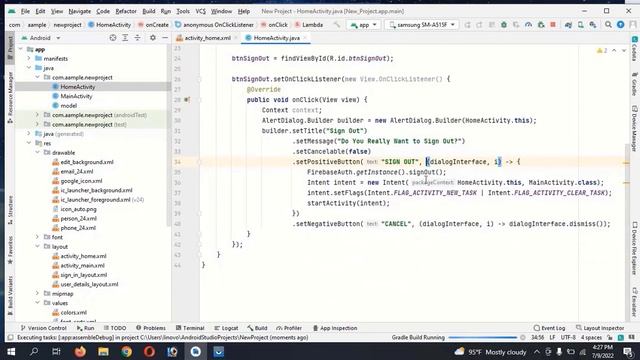Image resolution: width=640 pixels, height=360 pixels.
Task: Open the Layout Inspector
Action: [x=600, y=328]
